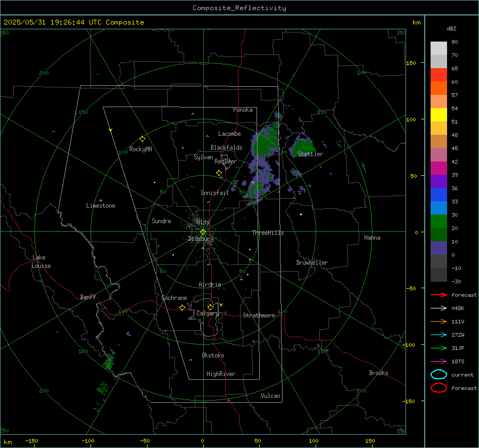Select the orange 111V arrow legend entry
479x448 pixels.
[439, 321]
